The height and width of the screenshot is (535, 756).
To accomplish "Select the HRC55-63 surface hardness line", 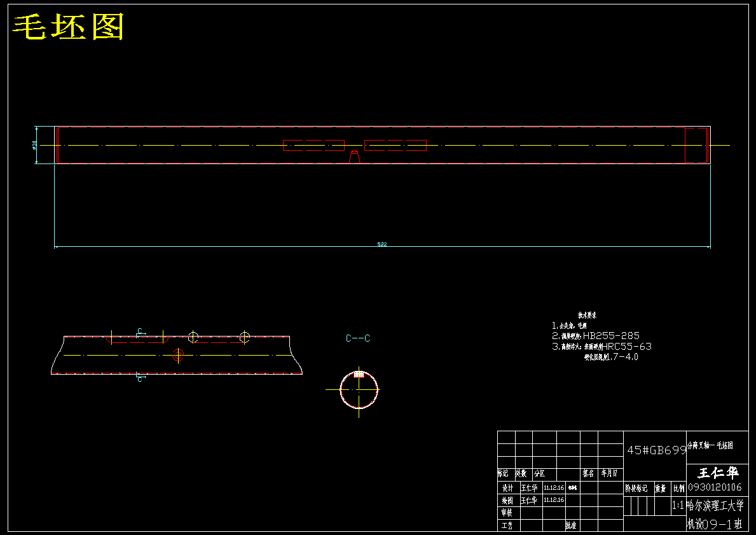I will (x=601, y=346).
